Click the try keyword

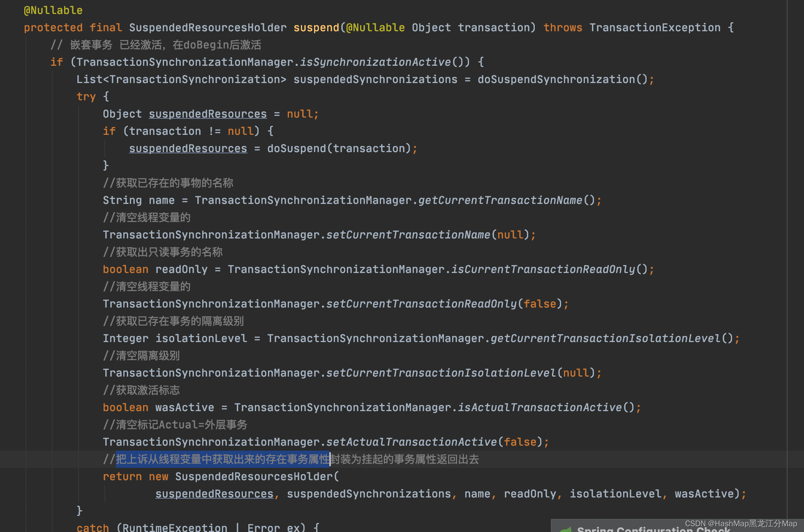(86, 97)
